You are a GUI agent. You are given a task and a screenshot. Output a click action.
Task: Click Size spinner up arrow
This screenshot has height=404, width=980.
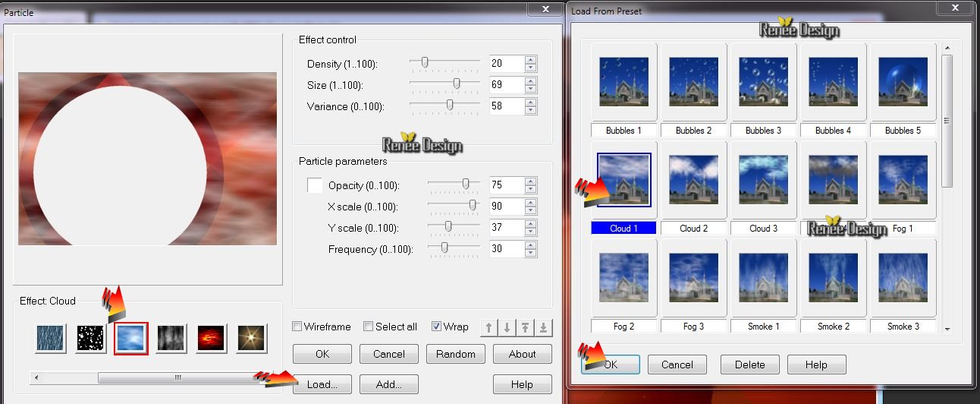click(531, 81)
